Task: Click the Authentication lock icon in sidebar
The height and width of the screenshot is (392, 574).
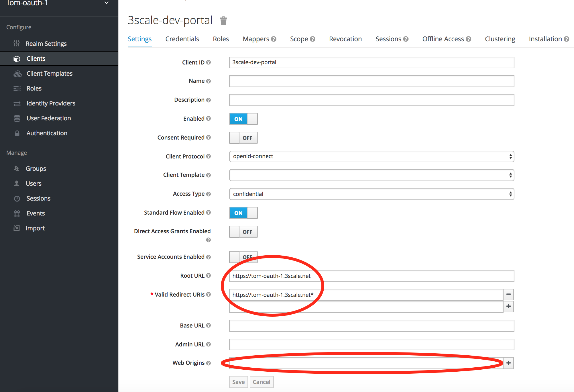Action: [x=17, y=133]
